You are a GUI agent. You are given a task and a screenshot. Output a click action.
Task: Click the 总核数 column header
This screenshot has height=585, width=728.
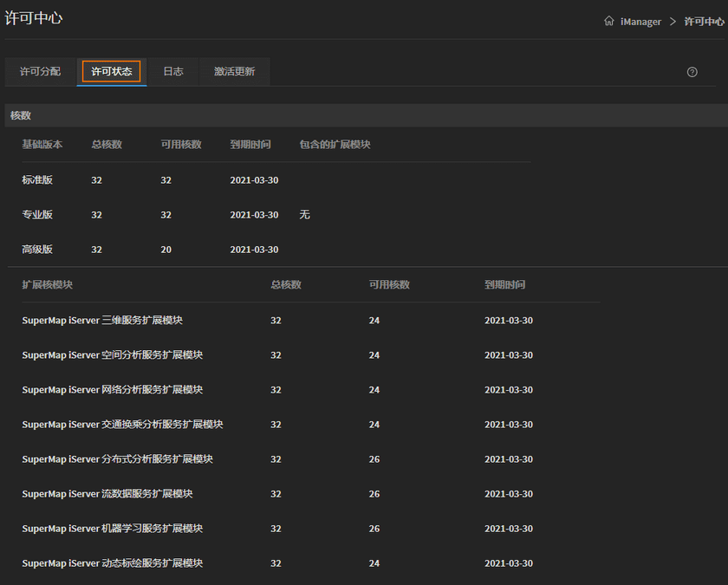pyautogui.click(x=107, y=145)
